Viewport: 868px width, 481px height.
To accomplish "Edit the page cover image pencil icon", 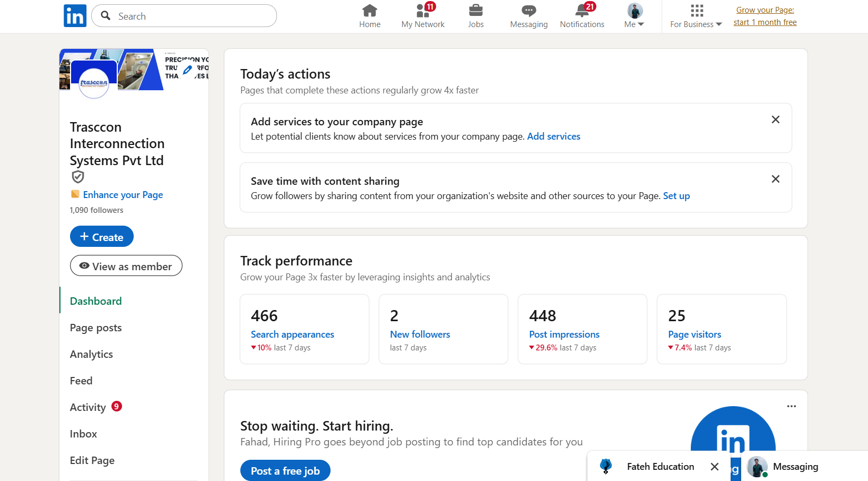I will pyautogui.click(x=187, y=70).
